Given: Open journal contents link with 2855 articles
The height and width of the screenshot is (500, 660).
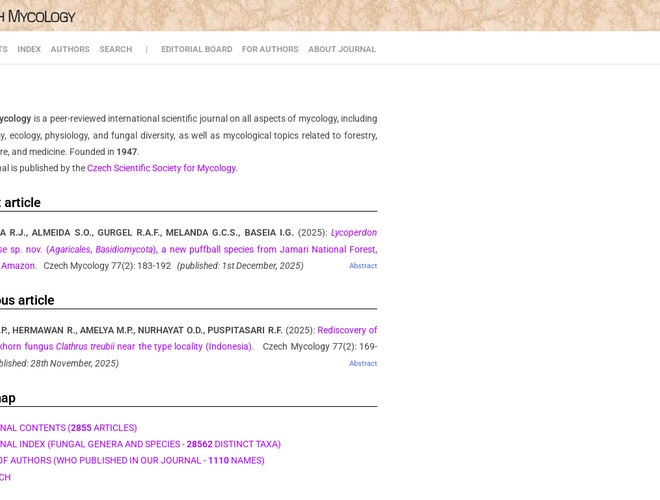Looking at the screenshot, I should click(68, 428).
